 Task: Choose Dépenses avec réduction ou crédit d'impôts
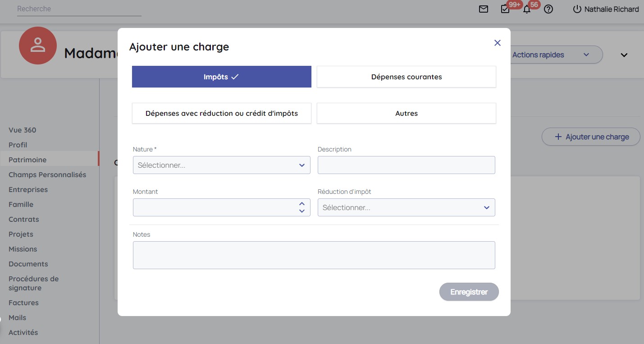click(221, 113)
